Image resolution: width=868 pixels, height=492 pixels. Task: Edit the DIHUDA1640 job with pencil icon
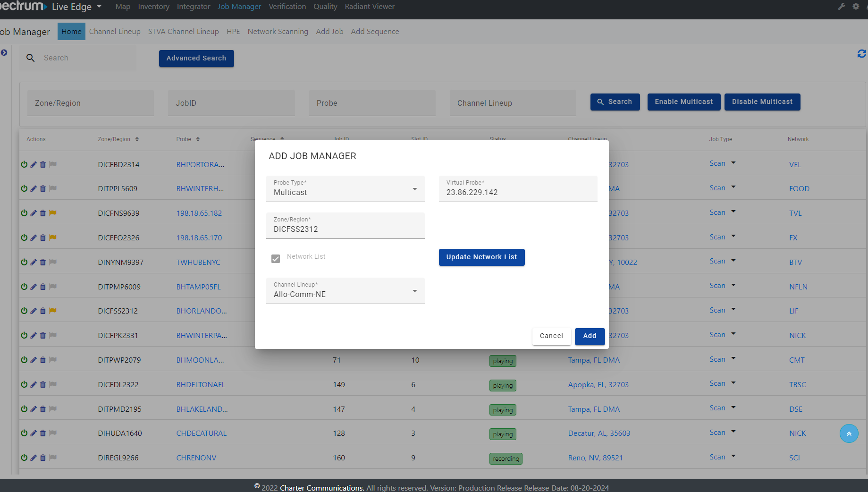tap(34, 433)
